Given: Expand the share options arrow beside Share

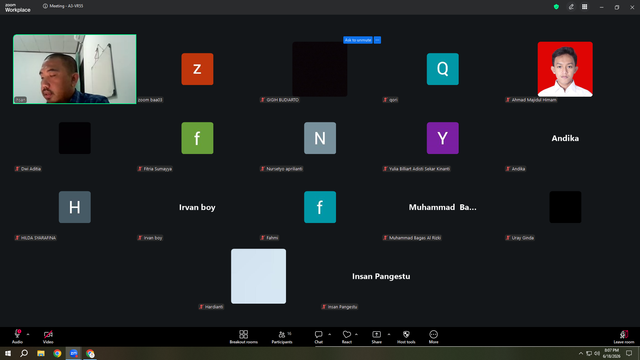Looking at the screenshot, I should 389,334.
